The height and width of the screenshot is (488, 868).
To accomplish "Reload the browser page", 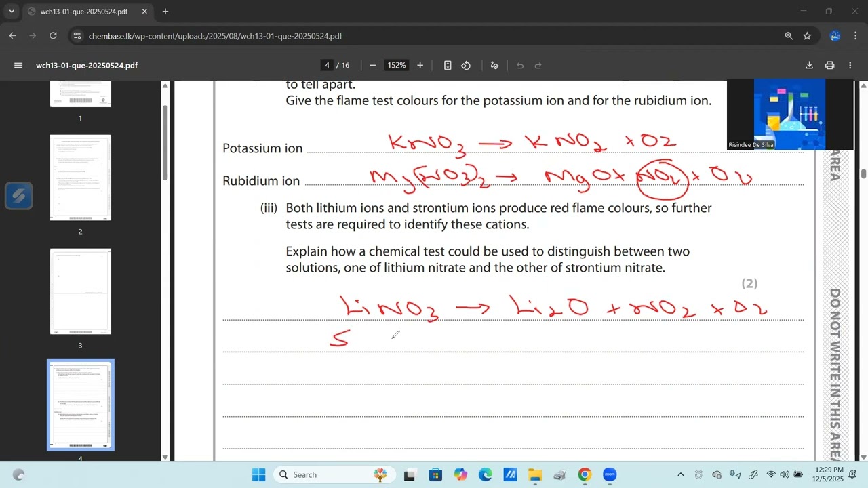I will pos(53,36).
